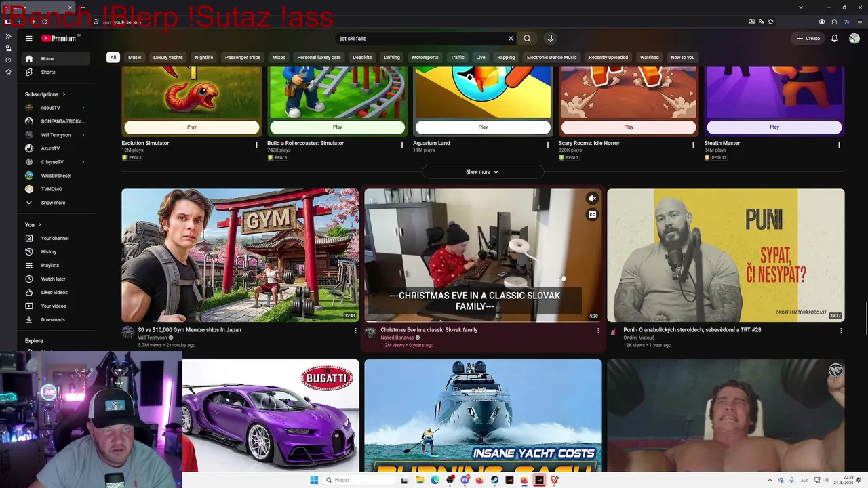The height and width of the screenshot is (488, 868).
Task: Play Build a Rollercoaster: Simulator
Action: pos(337,127)
